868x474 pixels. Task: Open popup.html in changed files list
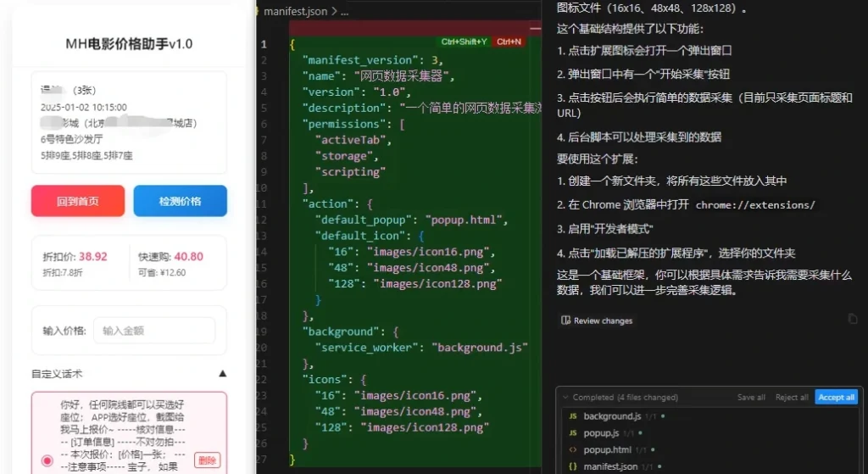(x=607, y=449)
